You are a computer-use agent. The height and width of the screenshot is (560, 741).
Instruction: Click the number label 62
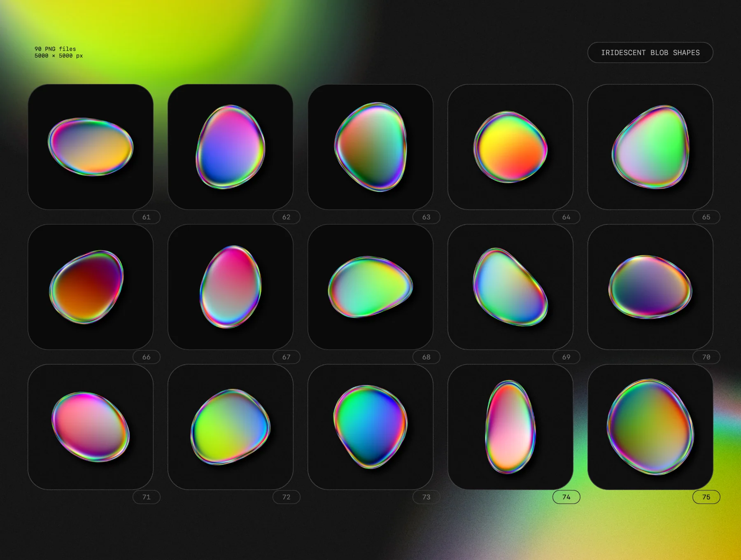[x=287, y=217]
